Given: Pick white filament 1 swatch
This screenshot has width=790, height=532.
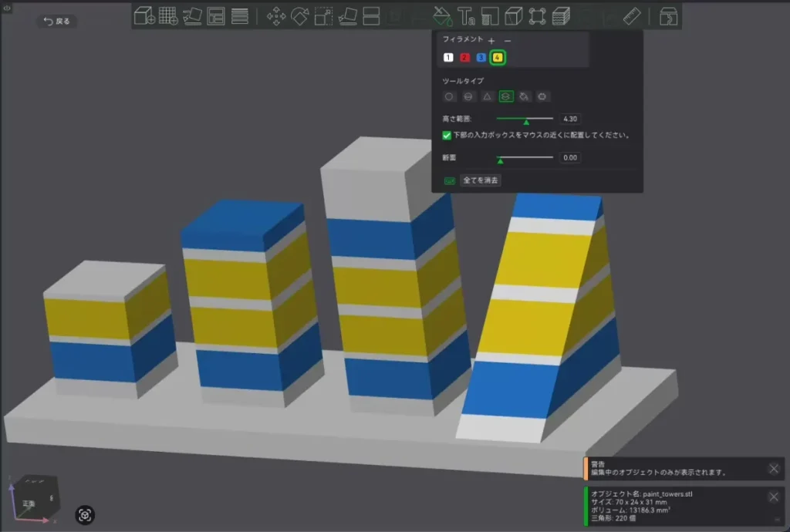Looking at the screenshot, I should tap(448, 57).
